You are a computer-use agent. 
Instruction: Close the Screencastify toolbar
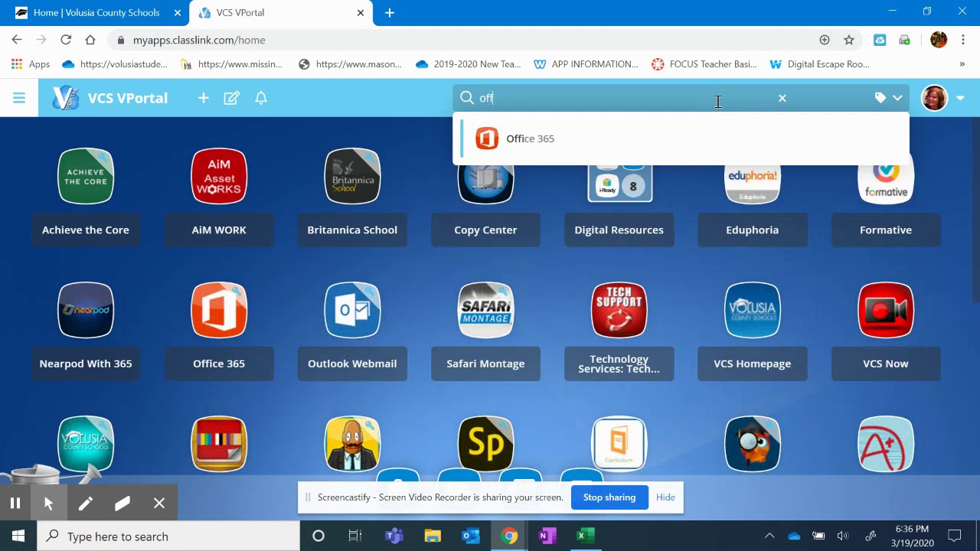(159, 503)
